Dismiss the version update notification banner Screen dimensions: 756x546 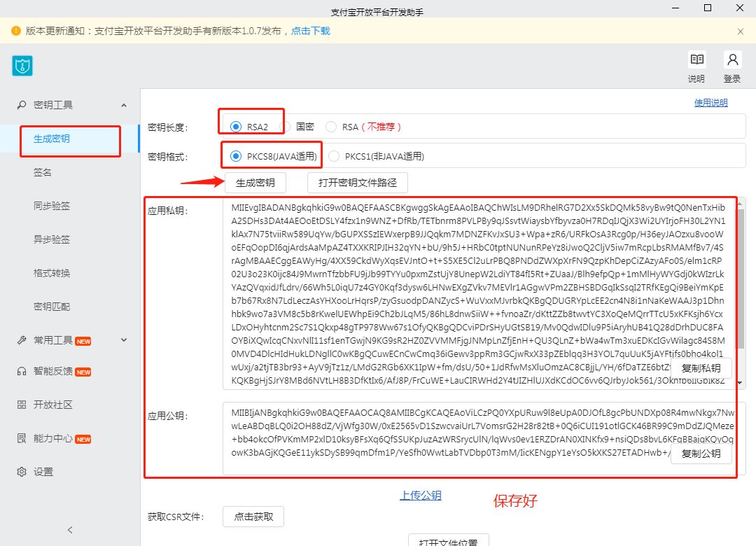741,31
